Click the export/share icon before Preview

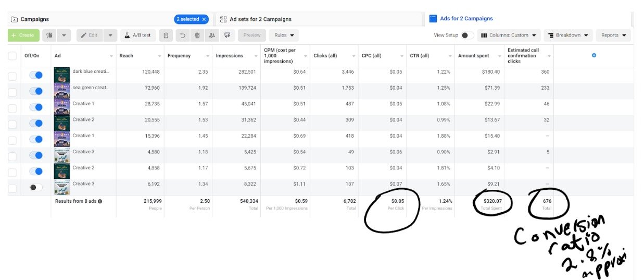227,35
